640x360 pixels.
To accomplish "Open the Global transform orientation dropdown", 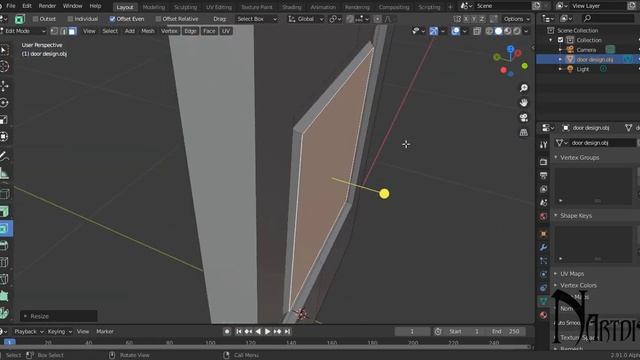I will (306, 19).
